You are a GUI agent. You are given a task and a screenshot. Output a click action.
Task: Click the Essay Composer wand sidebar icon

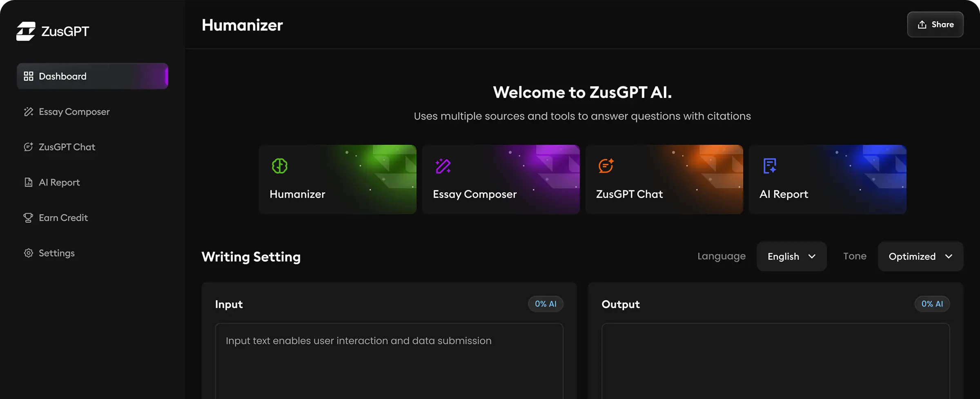29,112
